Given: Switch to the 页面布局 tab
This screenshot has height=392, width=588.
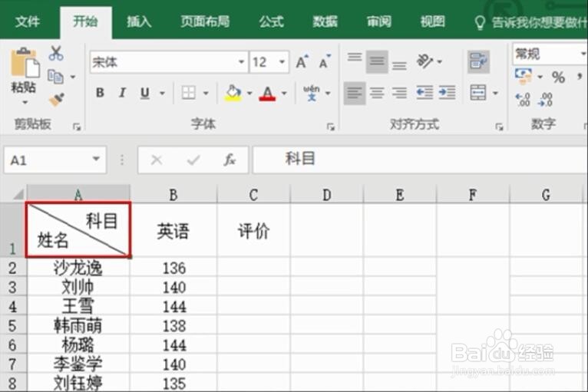Looking at the screenshot, I should (205, 22).
